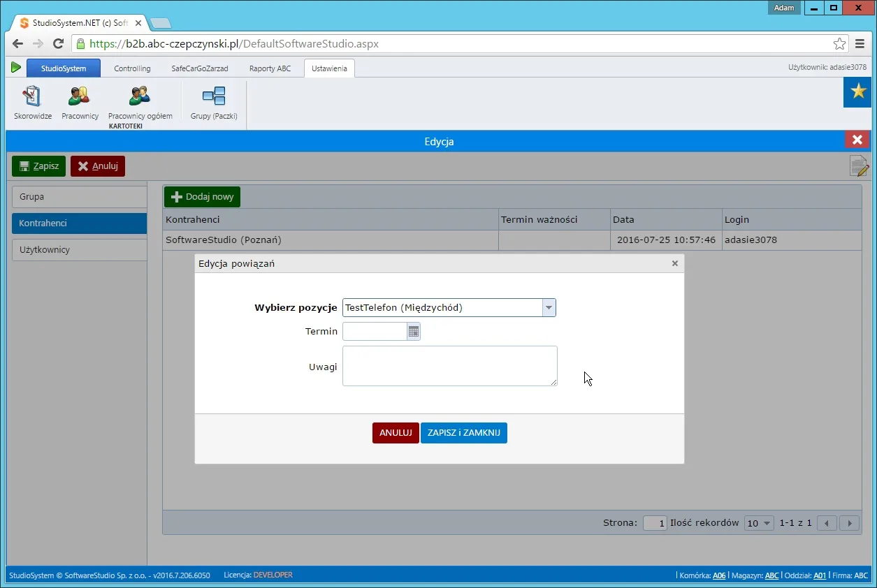Select the Kontrahenci side tab

[79, 223]
